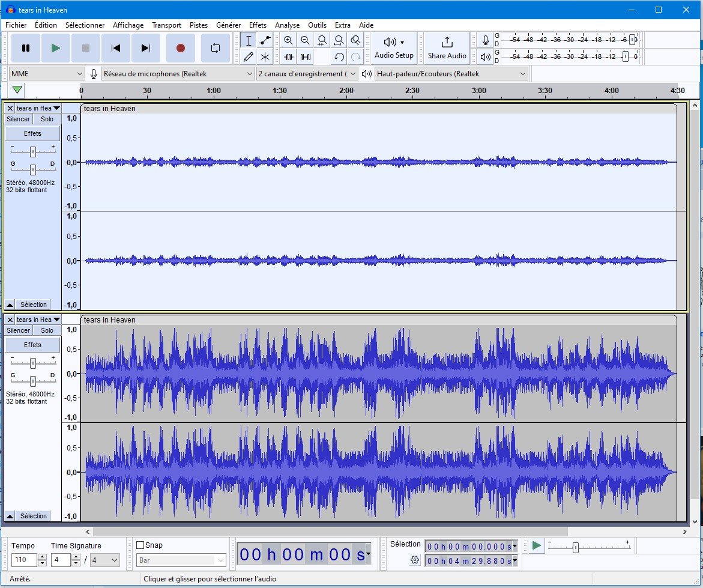This screenshot has height=588, width=703.
Task: Open the second track's name dropdown menu
Action: pyautogui.click(x=38, y=320)
